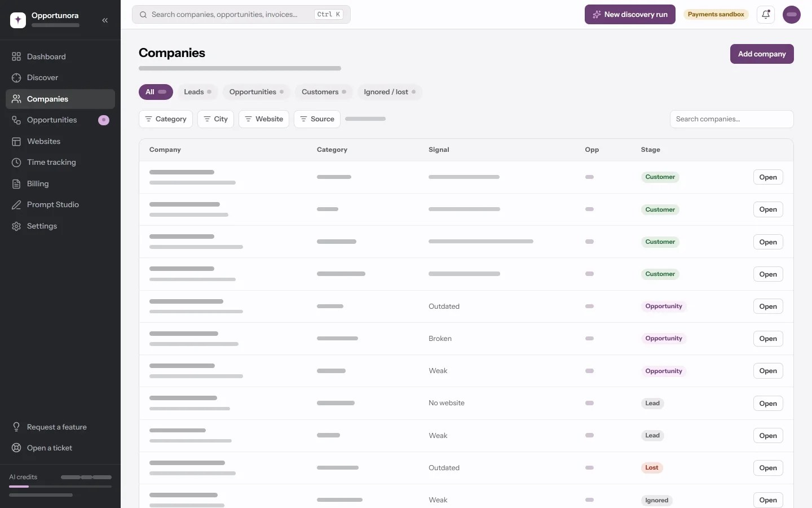Click the Open a ticket lifebuoy icon
Viewport: 812px width, 508px height.
point(16,448)
